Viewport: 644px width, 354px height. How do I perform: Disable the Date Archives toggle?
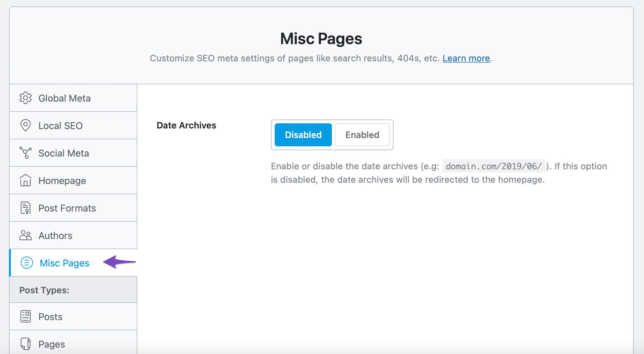click(304, 135)
